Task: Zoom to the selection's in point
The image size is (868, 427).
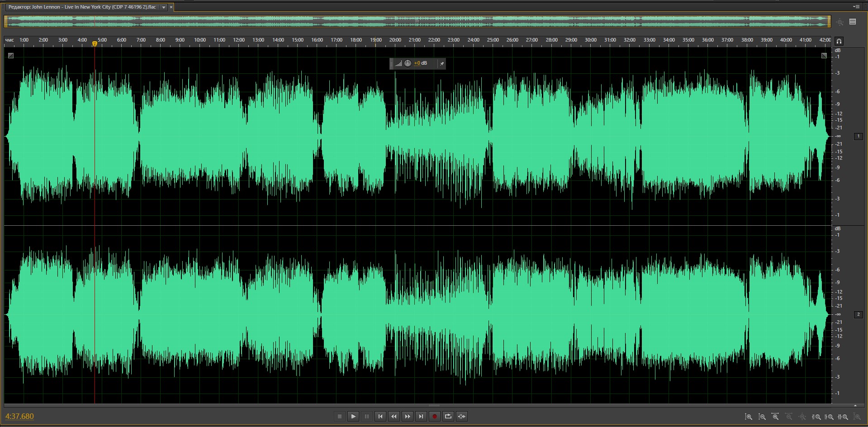Action: pos(816,417)
